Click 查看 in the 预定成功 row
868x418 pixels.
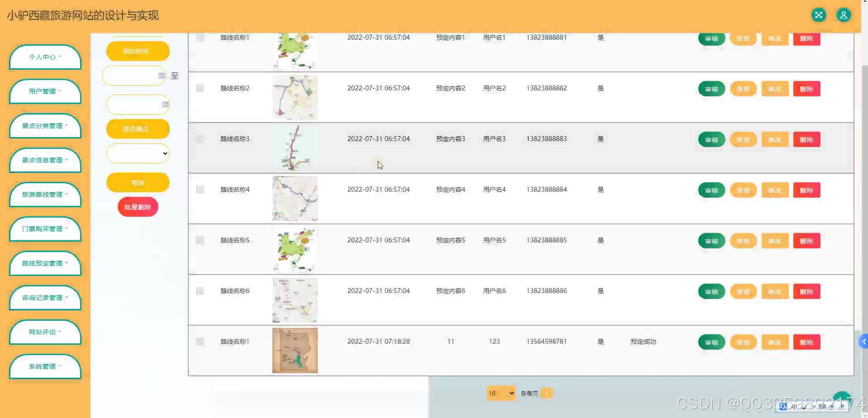(743, 342)
